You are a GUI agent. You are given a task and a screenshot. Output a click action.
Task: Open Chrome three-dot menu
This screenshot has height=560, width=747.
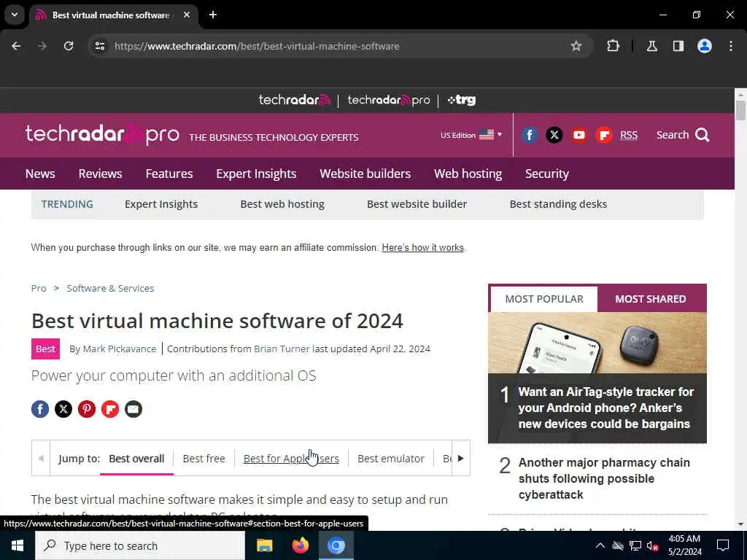[731, 46]
